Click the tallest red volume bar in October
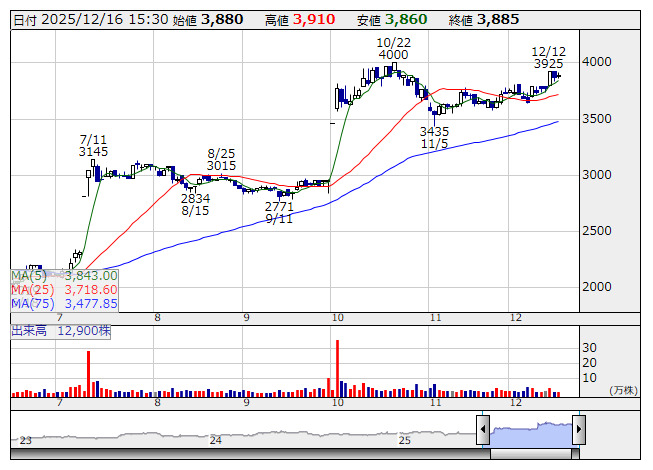The height and width of the screenshot is (470, 653). pyautogui.click(x=337, y=368)
